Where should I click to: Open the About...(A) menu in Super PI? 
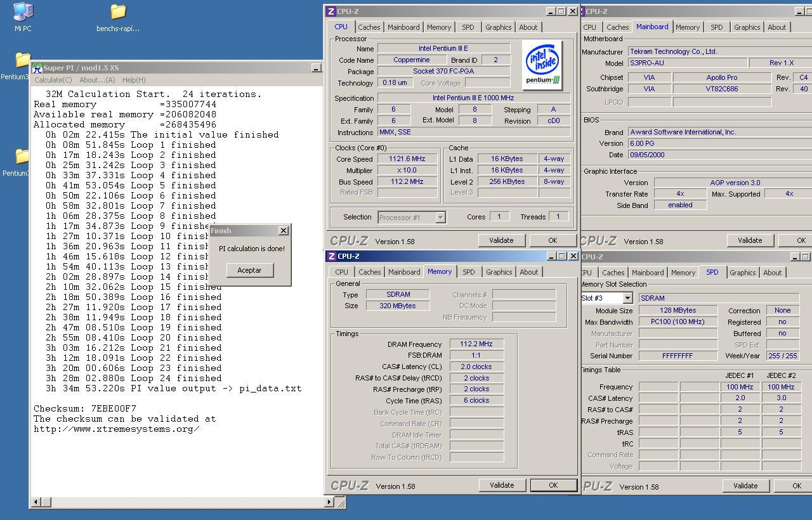[x=97, y=80]
